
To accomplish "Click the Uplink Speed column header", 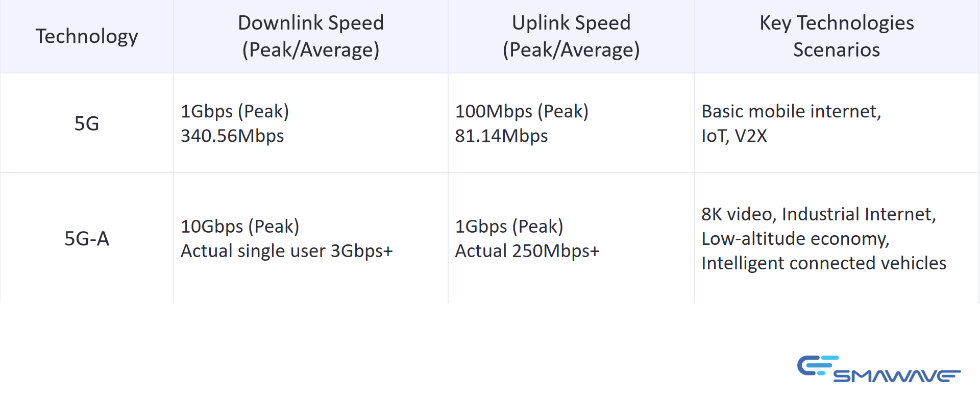I will click(571, 36).
